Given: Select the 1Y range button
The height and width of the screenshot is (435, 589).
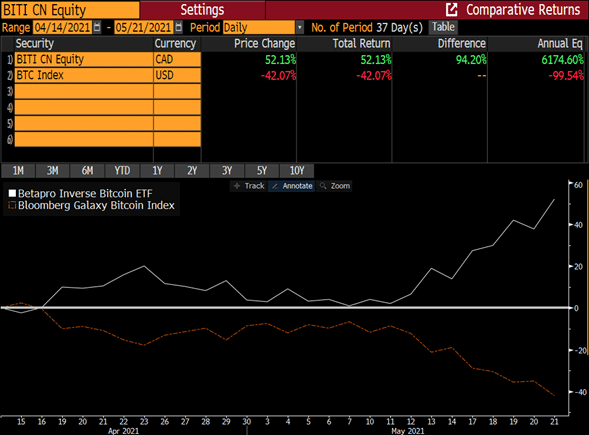Looking at the screenshot, I should point(157,171).
